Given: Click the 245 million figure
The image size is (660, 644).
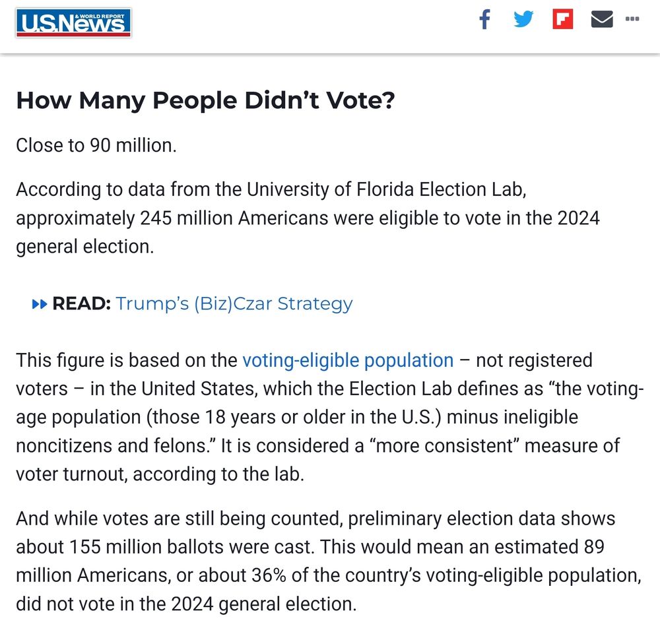Looking at the screenshot, I should click(x=187, y=218).
